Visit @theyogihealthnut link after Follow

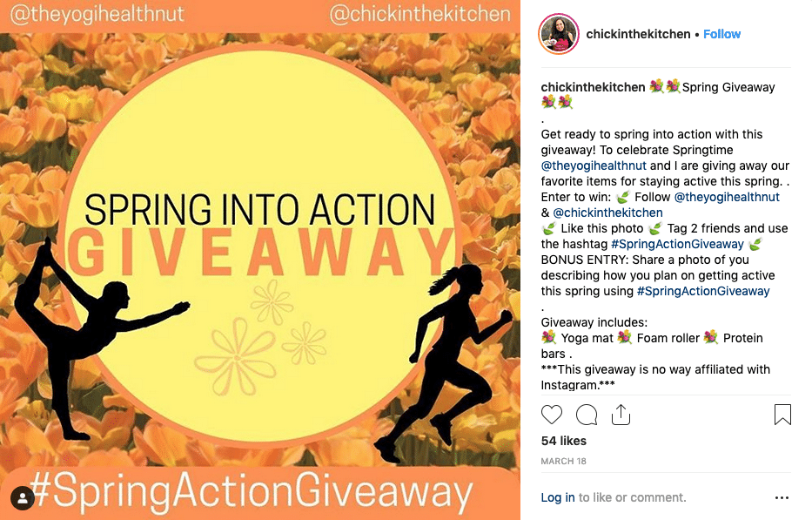click(727, 197)
